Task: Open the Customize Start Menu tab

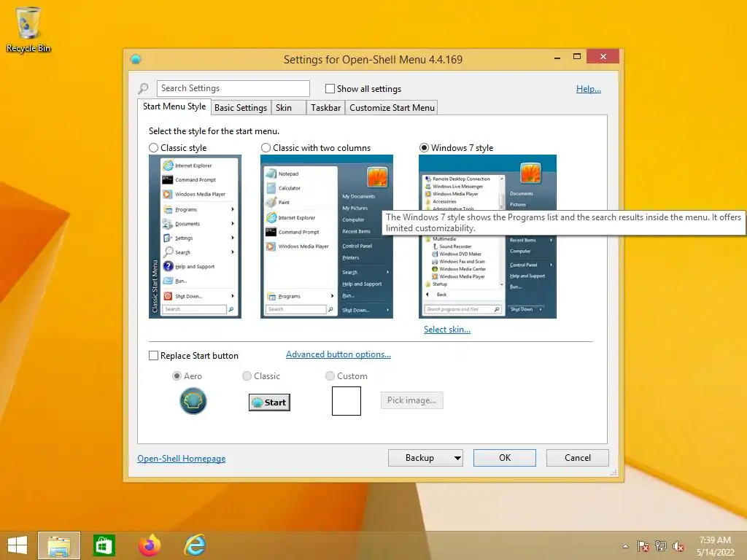Action: tap(392, 108)
